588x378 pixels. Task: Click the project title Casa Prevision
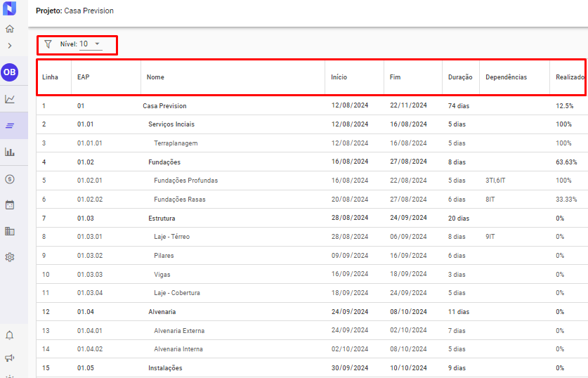89,11
